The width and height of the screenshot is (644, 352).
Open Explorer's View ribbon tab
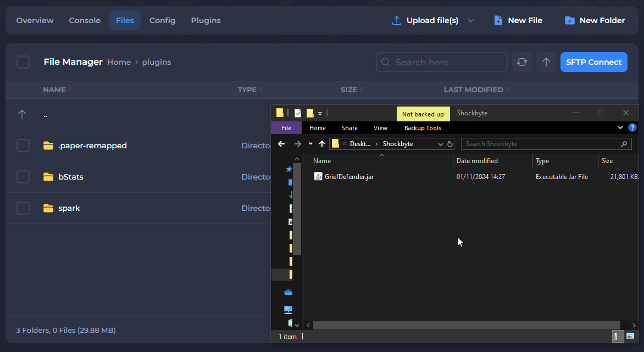click(x=380, y=128)
